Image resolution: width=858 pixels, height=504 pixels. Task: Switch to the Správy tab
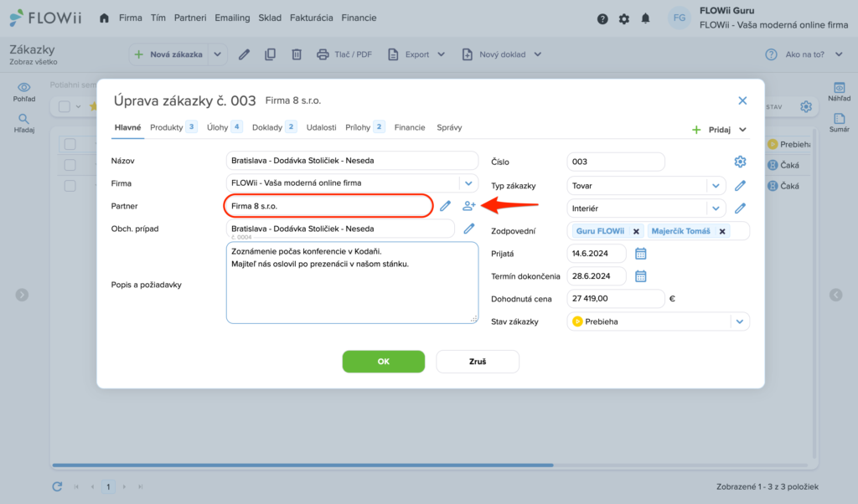449,127
